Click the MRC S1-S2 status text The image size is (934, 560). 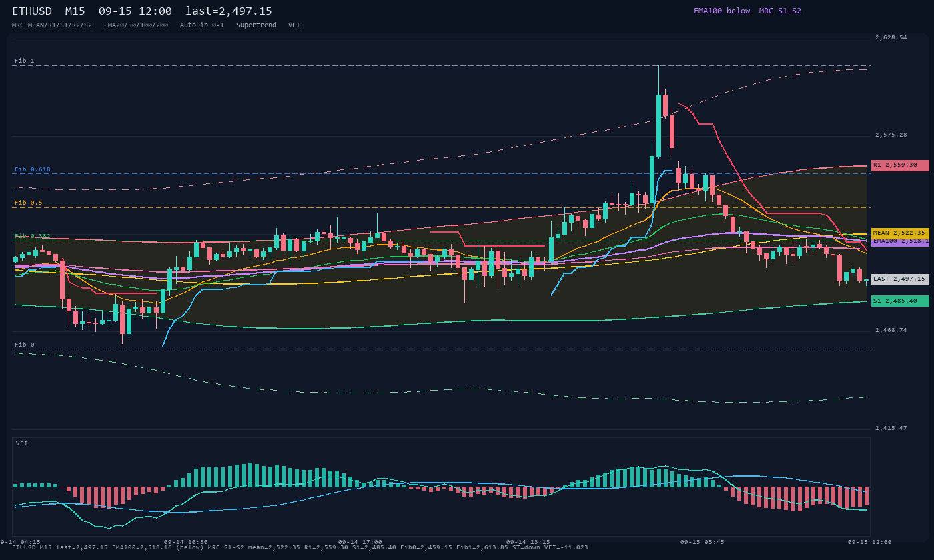[x=780, y=11]
